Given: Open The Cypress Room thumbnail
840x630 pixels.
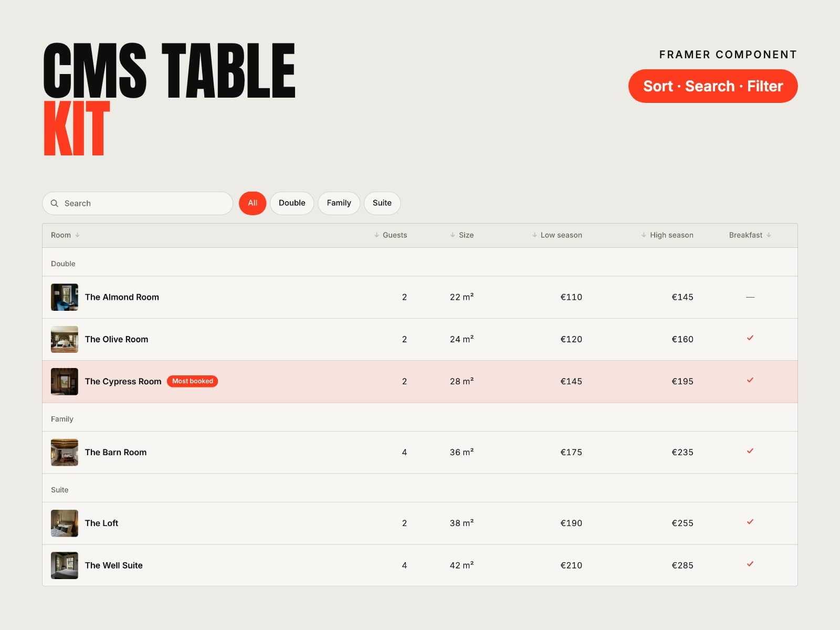Looking at the screenshot, I should (65, 382).
